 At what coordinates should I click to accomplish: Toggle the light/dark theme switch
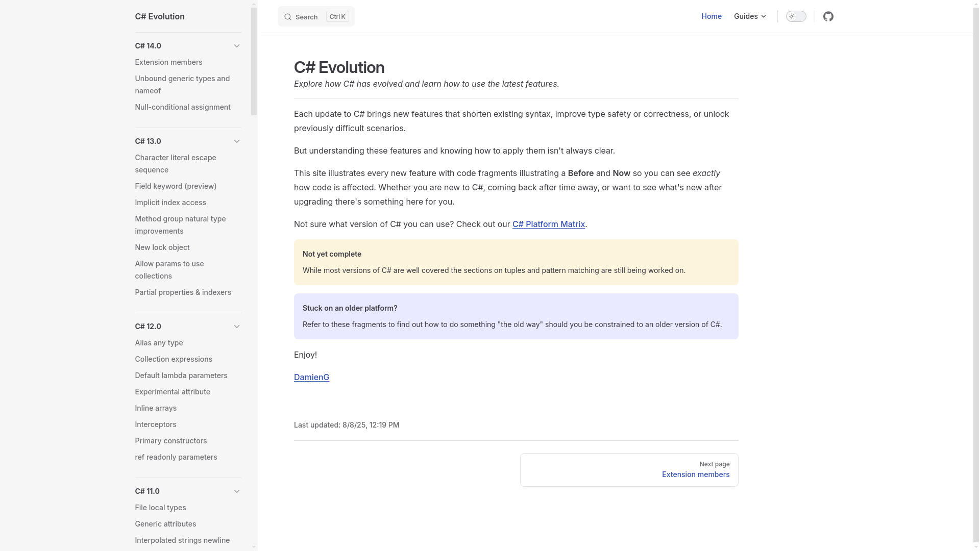(x=796, y=16)
